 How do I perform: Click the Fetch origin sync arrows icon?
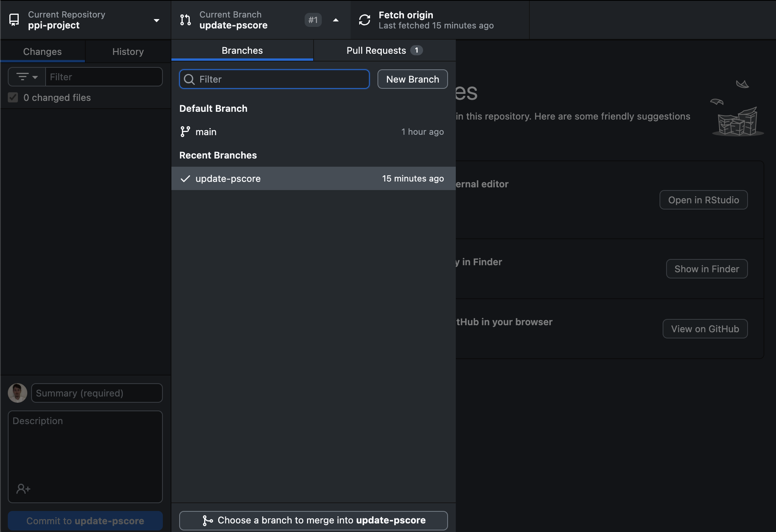tap(365, 20)
